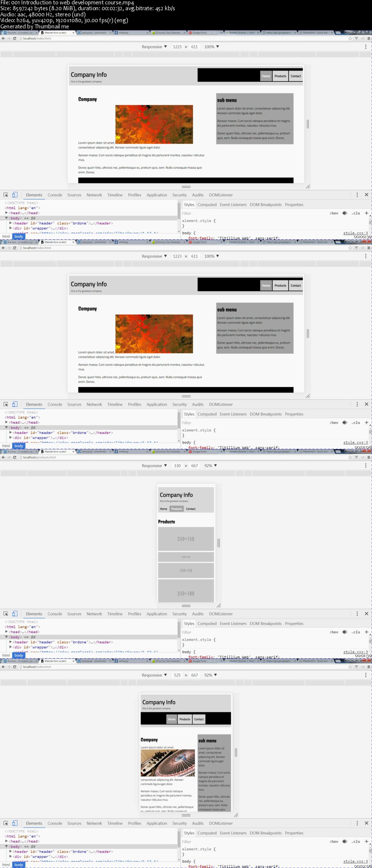Click the 350×180 placeholder image
Image resolution: width=372 pixels, height=868 pixels.
[186, 591]
